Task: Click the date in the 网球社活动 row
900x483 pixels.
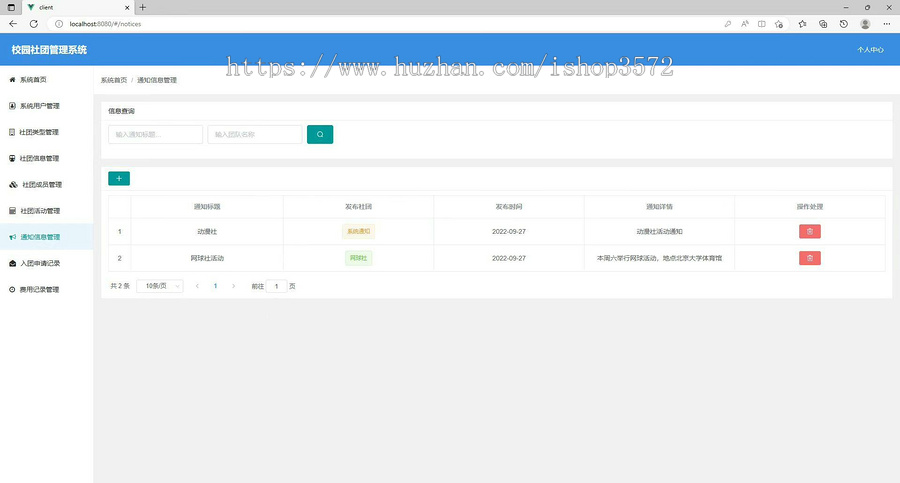Action: [509, 258]
